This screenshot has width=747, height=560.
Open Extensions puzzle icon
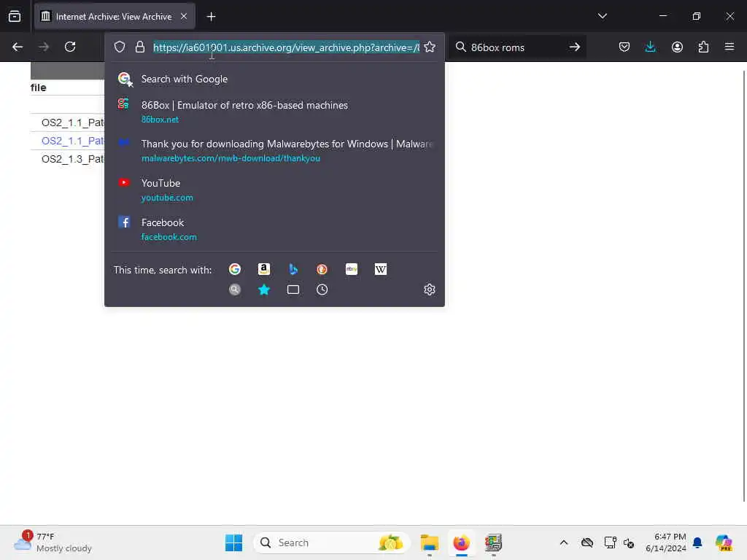click(703, 47)
